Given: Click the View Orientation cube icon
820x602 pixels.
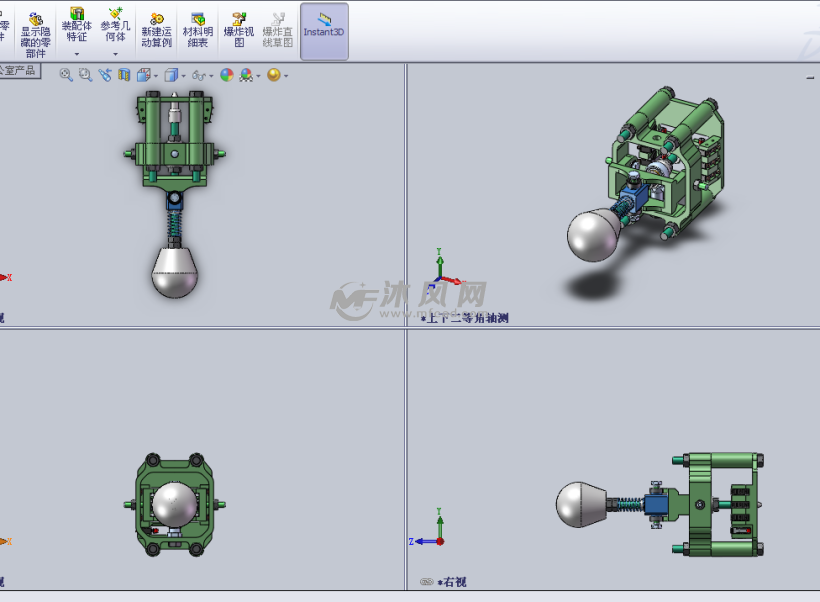Looking at the screenshot, I should click(143, 75).
